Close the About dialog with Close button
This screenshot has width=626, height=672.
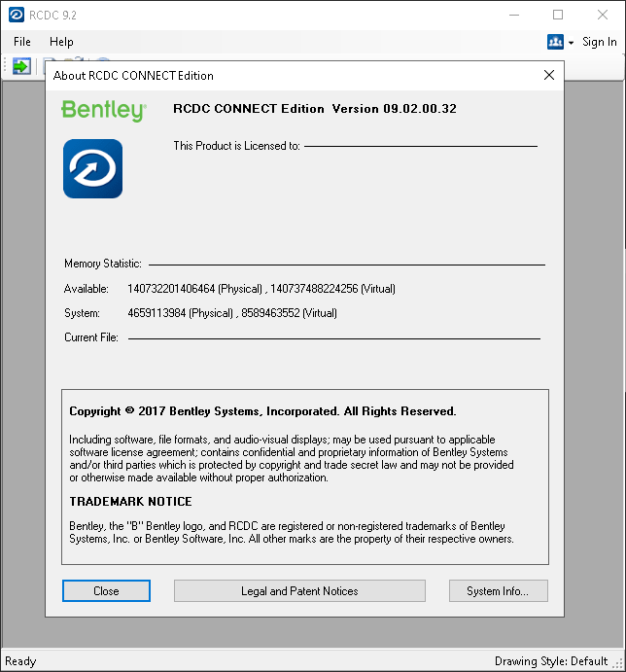(x=106, y=591)
